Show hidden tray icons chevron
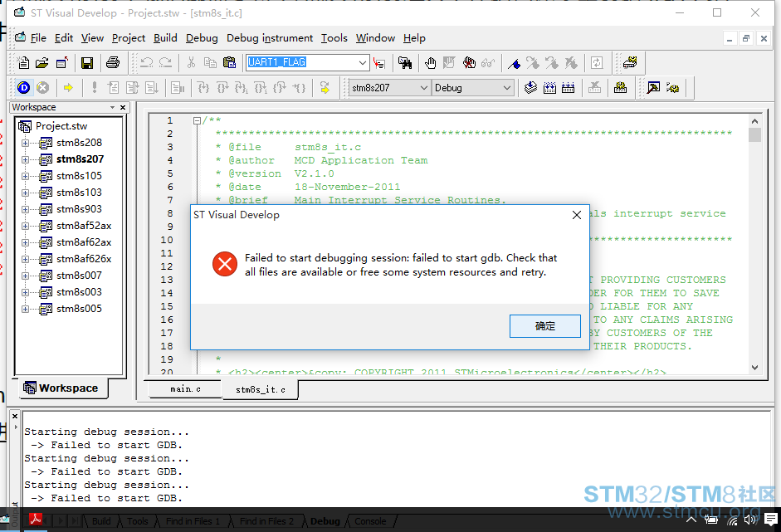 691,520
